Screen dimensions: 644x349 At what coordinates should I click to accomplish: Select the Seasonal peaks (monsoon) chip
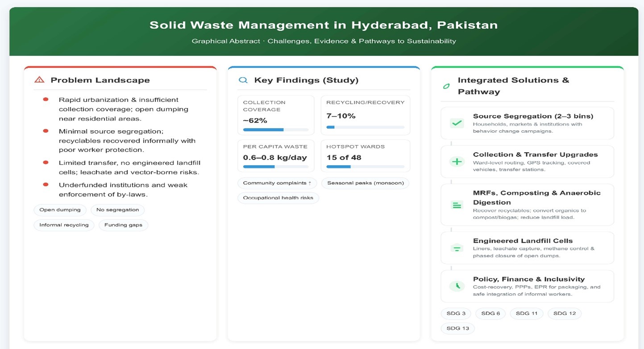coord(365,183)
